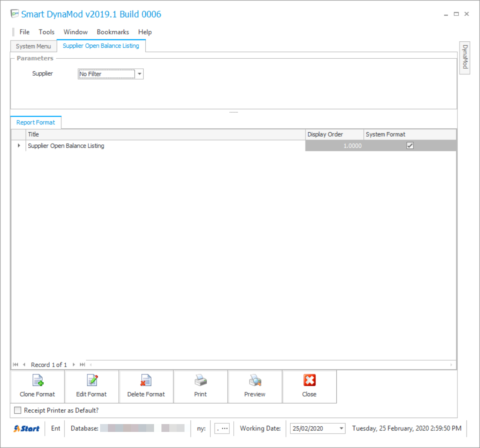Toggle the System Format checkbox in the row

tap(410, 146)
